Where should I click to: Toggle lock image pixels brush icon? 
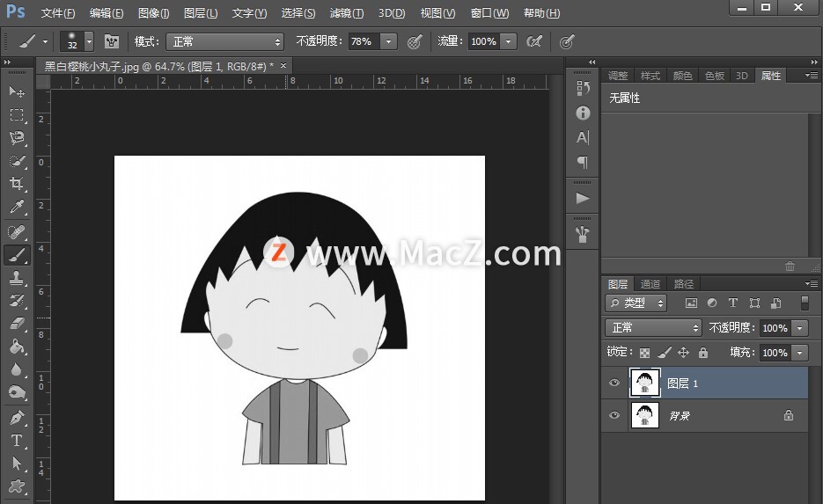coord(665,353)
